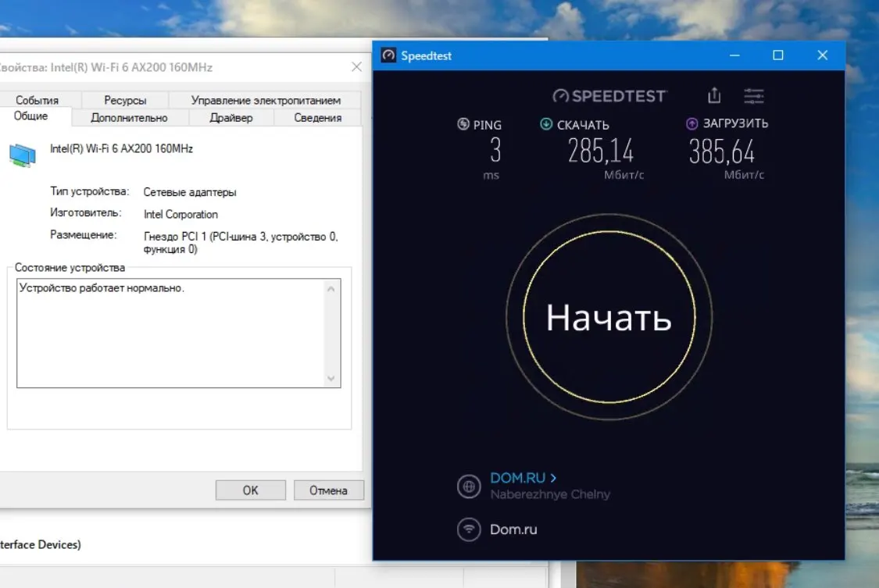Click 'Устройство работает нормально.' status text
This screenshot has height=588, width=879.
pyautogui.click(x=102, y=288)
